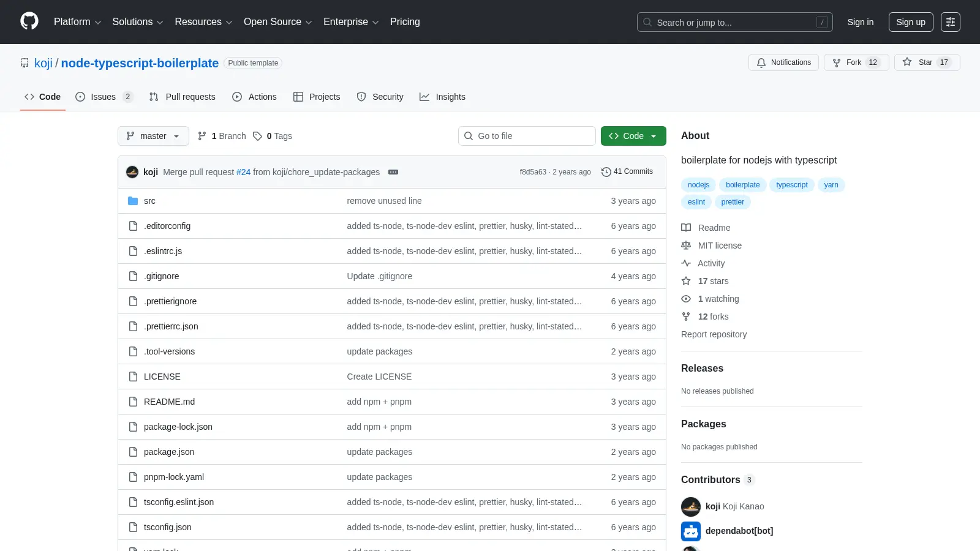View the 1 Branch link
This screenshot has width=980, height=551.
click(222, 136)
